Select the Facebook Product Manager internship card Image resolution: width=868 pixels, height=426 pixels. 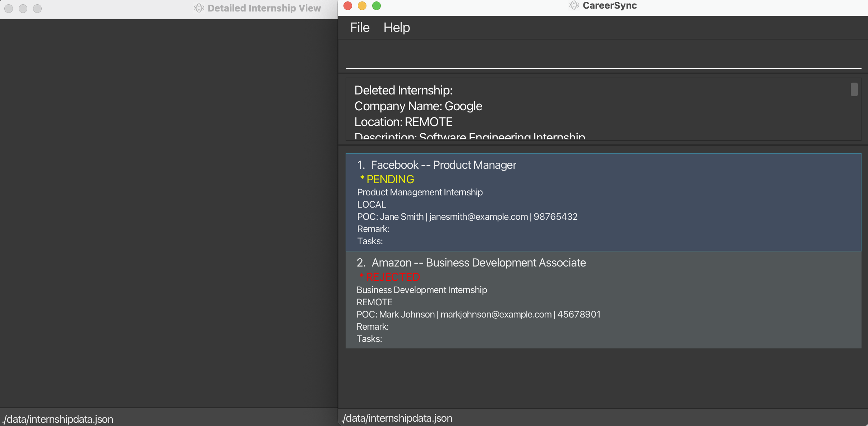point(603,202)
